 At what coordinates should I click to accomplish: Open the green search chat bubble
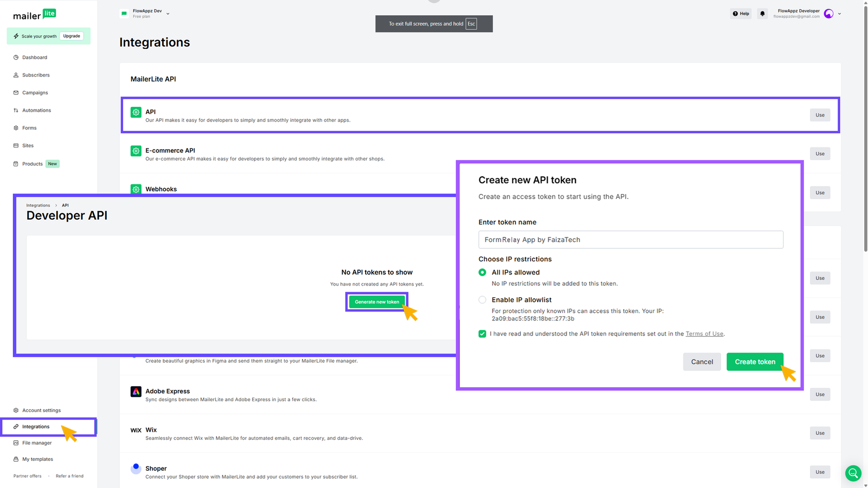[853, 473]
